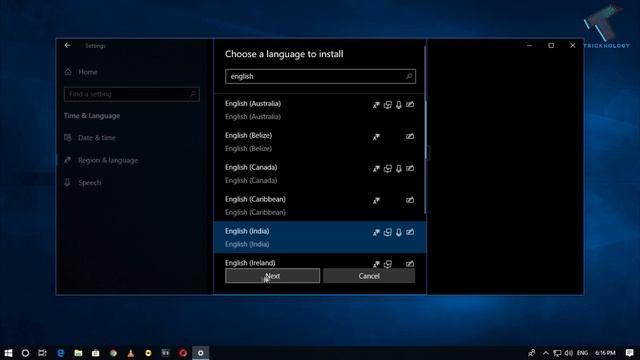Click display language icon for English (Ireland)
640x360 pixels.
[376, 264]
